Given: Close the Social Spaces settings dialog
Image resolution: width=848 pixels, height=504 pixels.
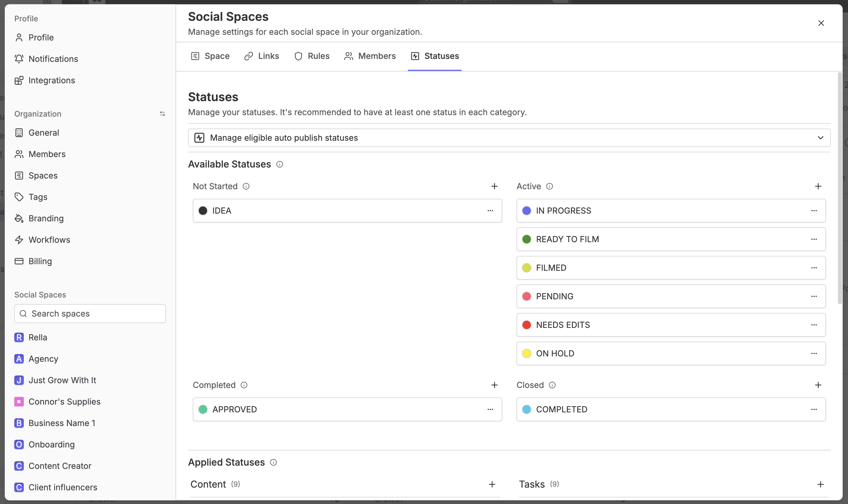Looking at the screenshot, I should [821, 23].
